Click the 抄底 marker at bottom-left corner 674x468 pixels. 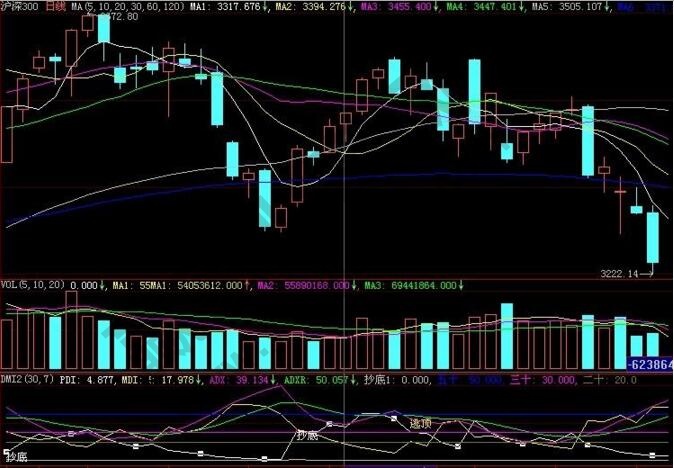15,459
